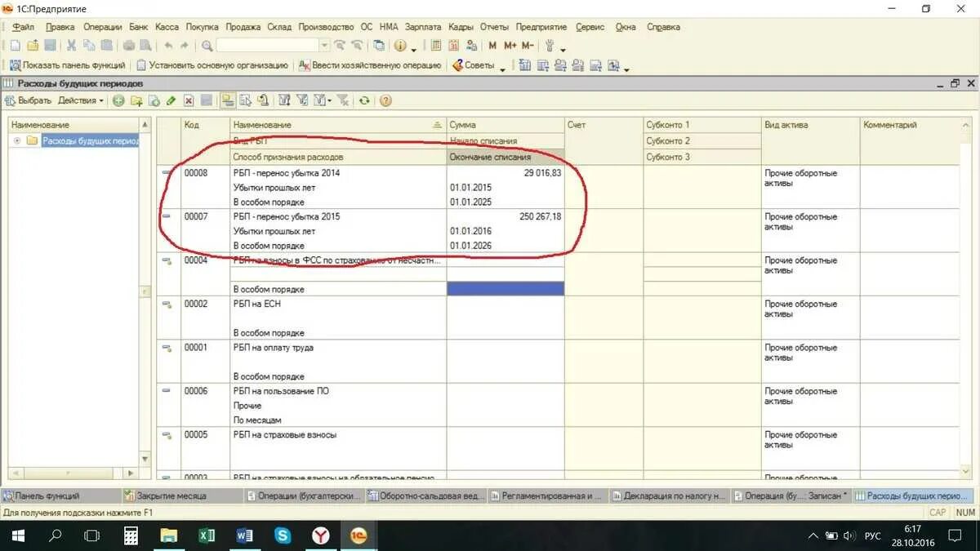Click Показать панель функций button
This screenshot has height=551, width=980.
(x=67, y=65)
